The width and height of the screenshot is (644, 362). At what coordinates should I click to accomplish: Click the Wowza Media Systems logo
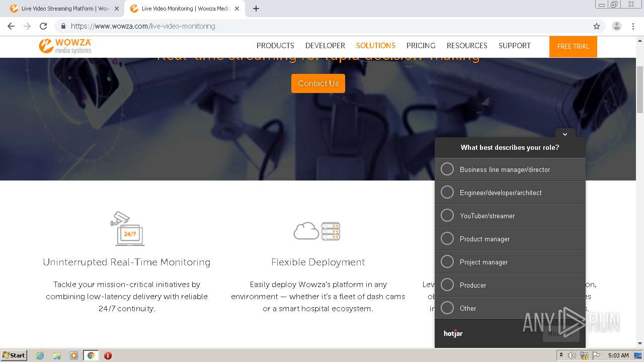point(65,46)
